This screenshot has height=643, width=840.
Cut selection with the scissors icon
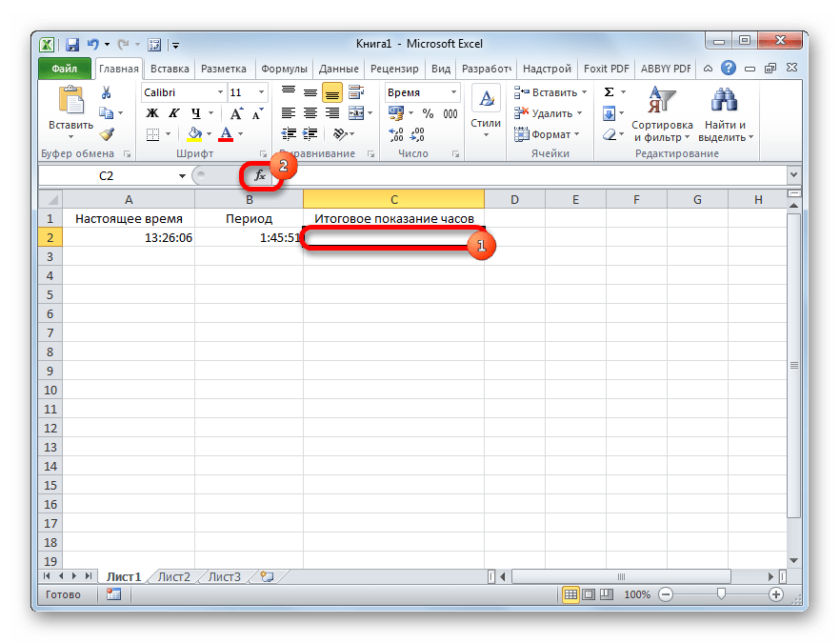click(x=106, y=92)
